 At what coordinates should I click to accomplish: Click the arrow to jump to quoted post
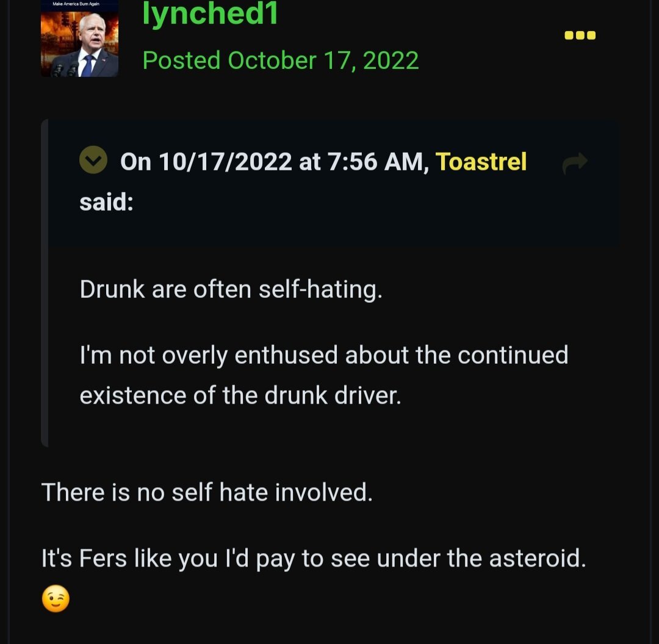tap(574, 162)
